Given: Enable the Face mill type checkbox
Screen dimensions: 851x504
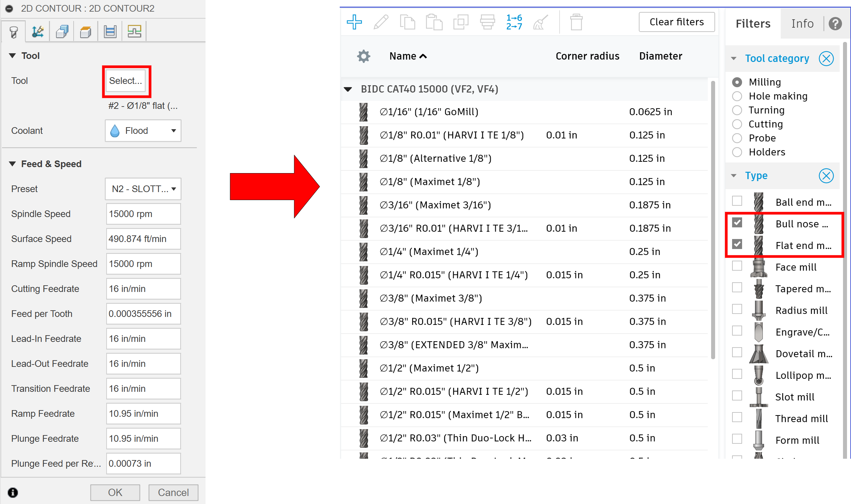Looking at the screenshot, I should pyautogui.click(x=736, y=266).
